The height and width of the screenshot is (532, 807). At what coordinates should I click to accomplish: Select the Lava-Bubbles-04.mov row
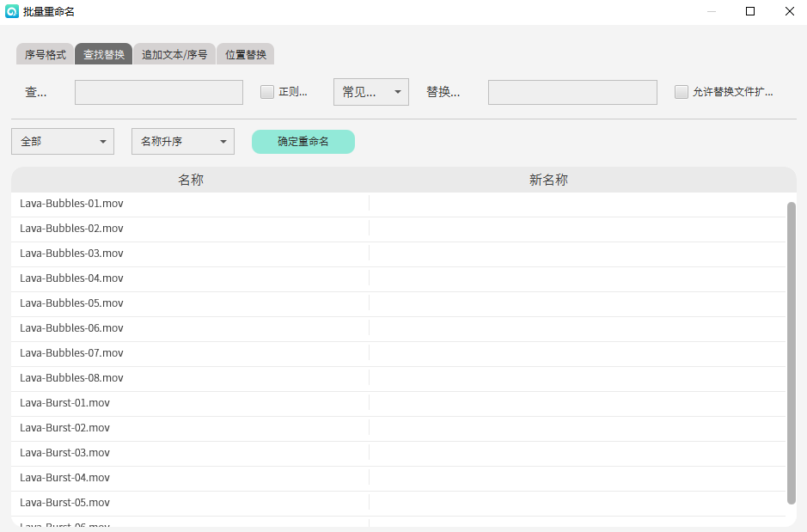[399, 278]
